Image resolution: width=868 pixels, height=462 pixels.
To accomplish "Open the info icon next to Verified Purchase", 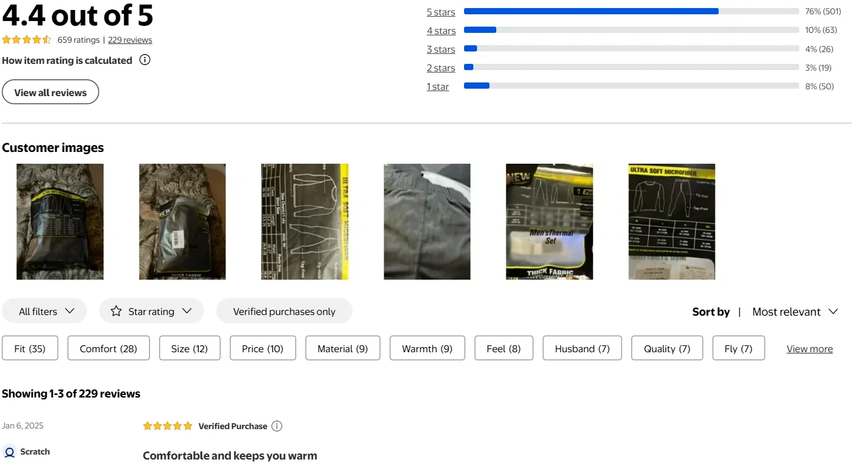I will point(277,425).
